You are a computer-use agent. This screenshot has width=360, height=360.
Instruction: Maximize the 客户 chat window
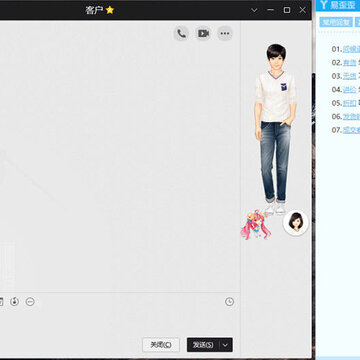tap(287, 10)
